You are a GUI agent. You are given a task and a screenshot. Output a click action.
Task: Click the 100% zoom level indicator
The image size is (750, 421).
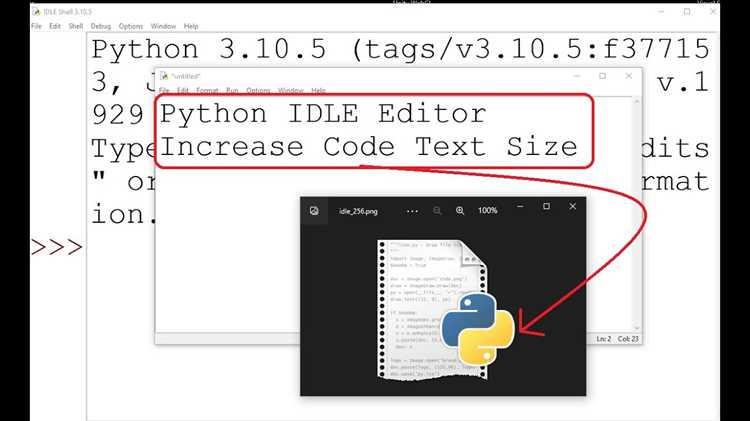[x=487, y=210]
